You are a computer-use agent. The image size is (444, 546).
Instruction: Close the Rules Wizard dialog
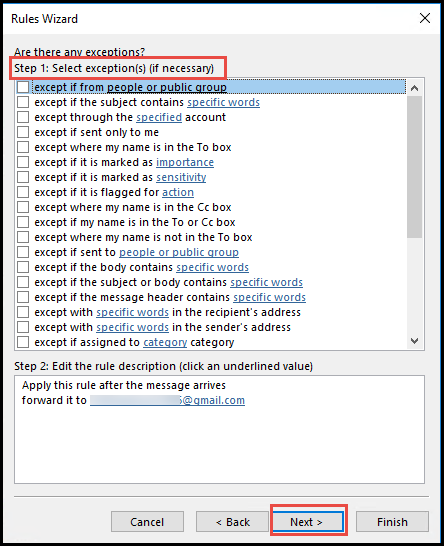pos(424,18)
